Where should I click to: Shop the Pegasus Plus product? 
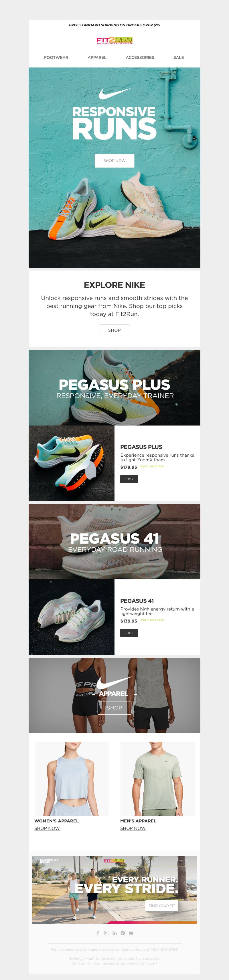[x=129, y=479]
